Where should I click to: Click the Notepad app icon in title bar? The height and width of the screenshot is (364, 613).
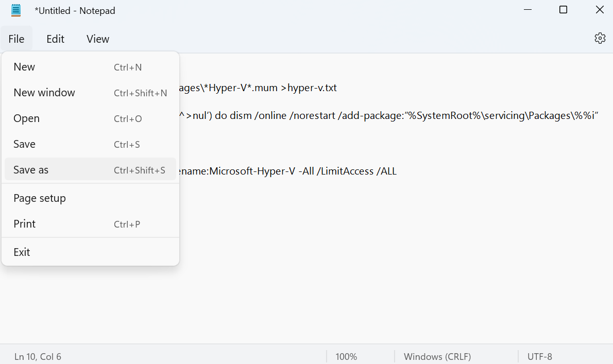coord(16,10)
